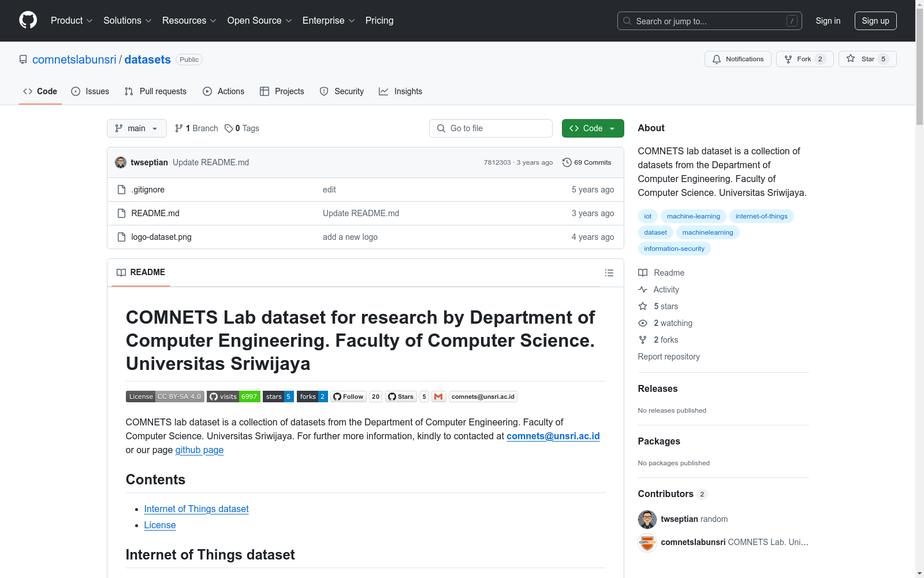Click the visits 6997 badge
The height and width of the screenshot is (578, 924).
[234, 397]
